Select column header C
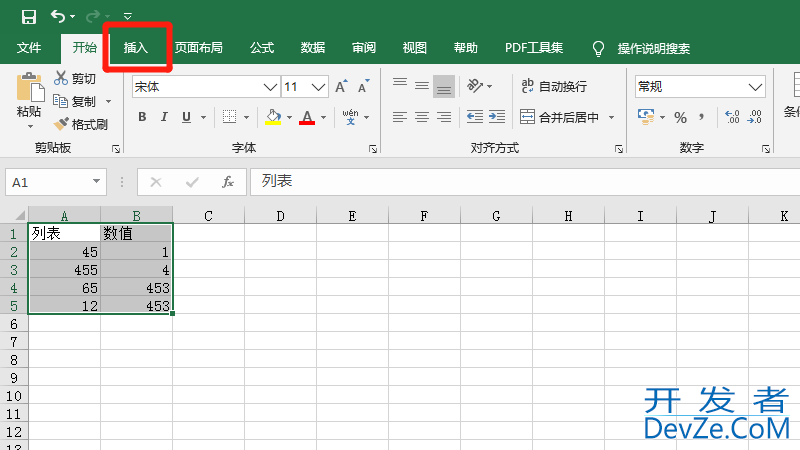 pyautogui.click(x=208, y=216)
